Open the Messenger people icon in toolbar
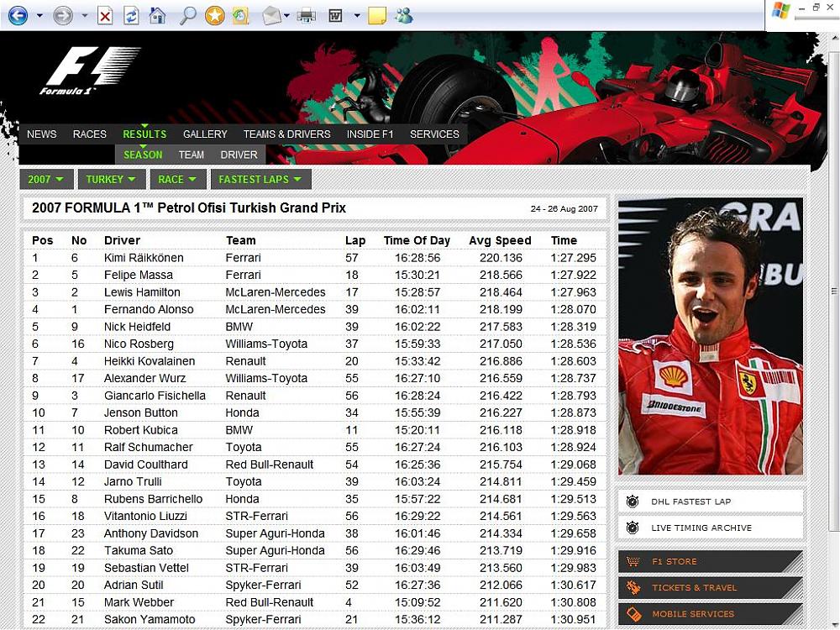This screenshot has width=840, height=630. (x=404, y=15)
